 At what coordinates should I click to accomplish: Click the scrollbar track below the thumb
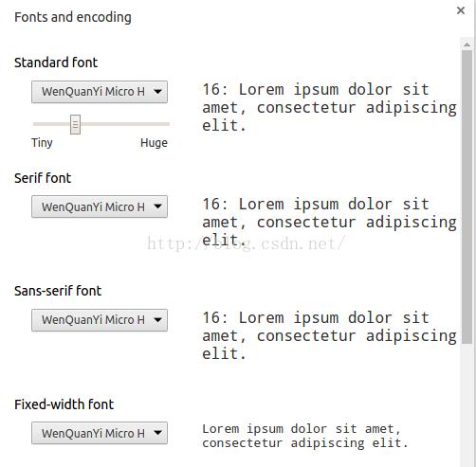click(467, 405)
